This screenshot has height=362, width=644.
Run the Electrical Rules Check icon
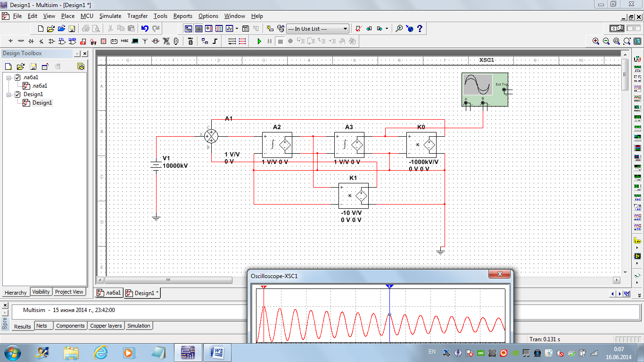[358, 29]
